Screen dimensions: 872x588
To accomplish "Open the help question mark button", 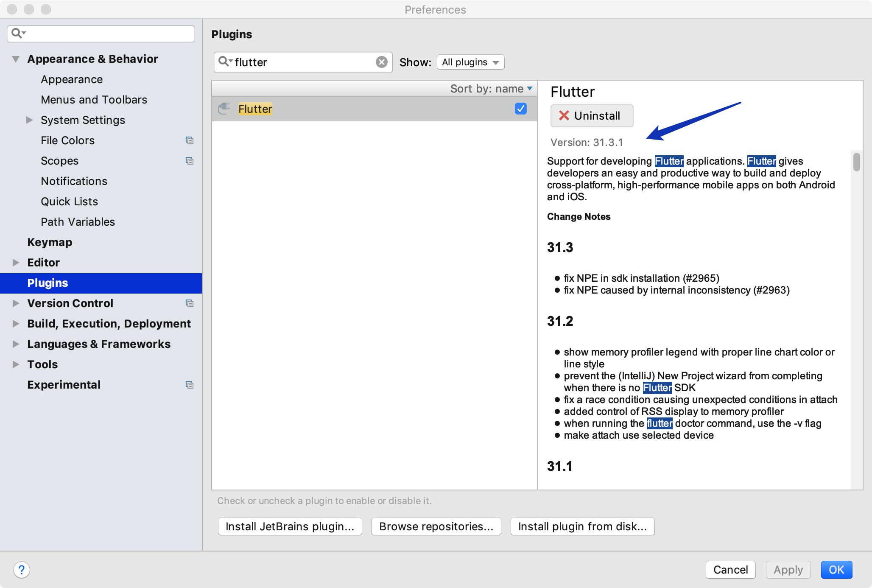I will [x=22, y=570].
